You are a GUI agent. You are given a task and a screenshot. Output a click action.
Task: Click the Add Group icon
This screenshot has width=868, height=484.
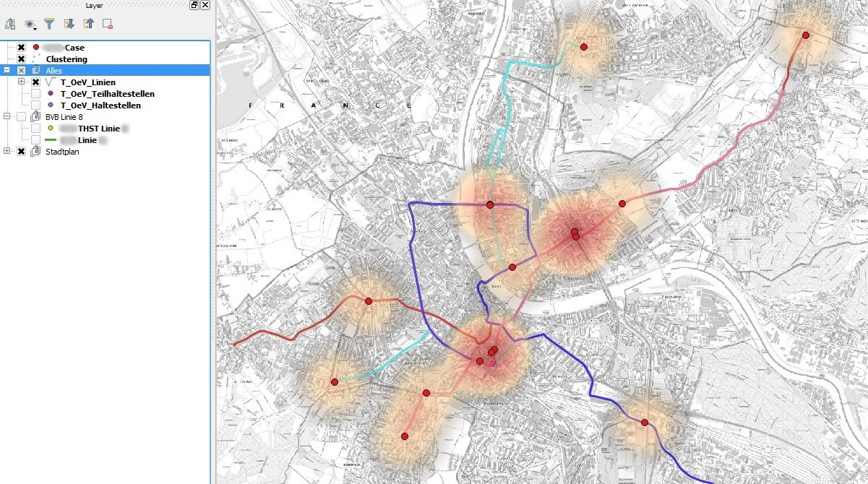coord(10,24)
